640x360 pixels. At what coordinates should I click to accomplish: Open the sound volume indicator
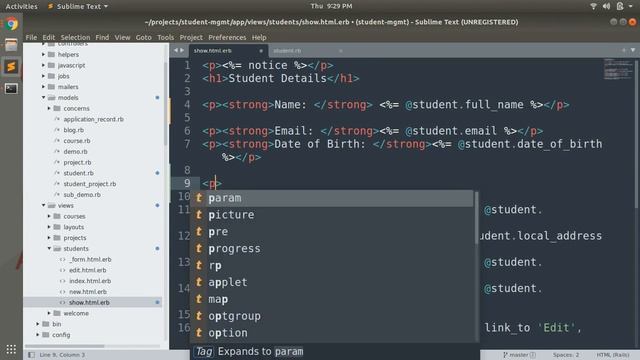[607, 6]
